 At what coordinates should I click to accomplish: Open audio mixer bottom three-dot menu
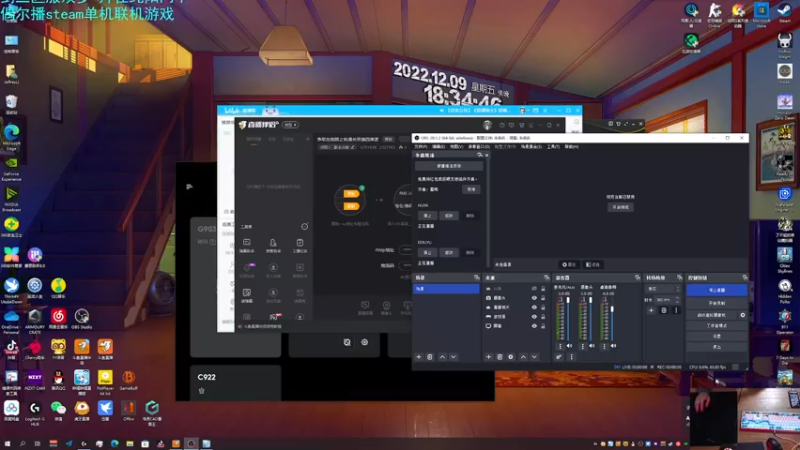click(x=571, y=357)
